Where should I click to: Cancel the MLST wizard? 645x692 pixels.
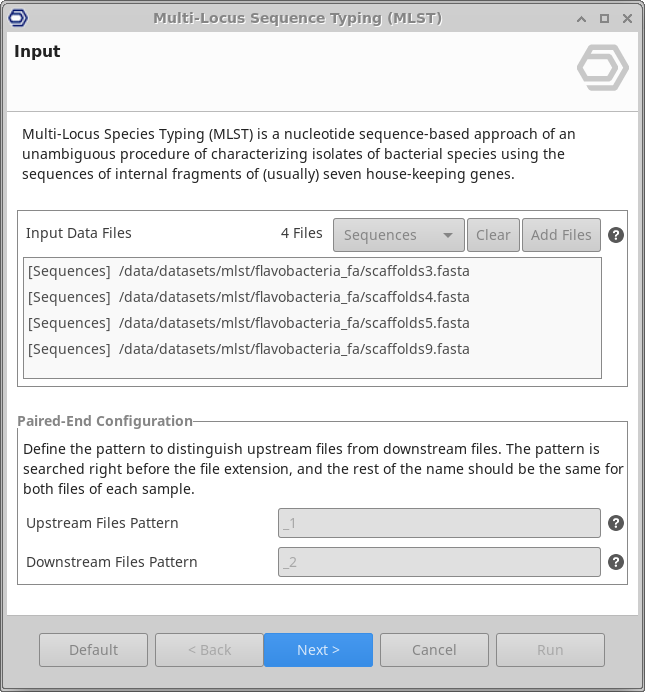[434, 650]
